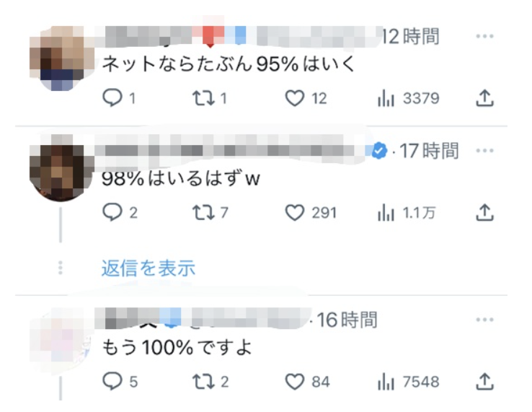This screenshot has height=412, width=532.
Task: Like the tweet with 12 likes
Action: coord(306,98)
